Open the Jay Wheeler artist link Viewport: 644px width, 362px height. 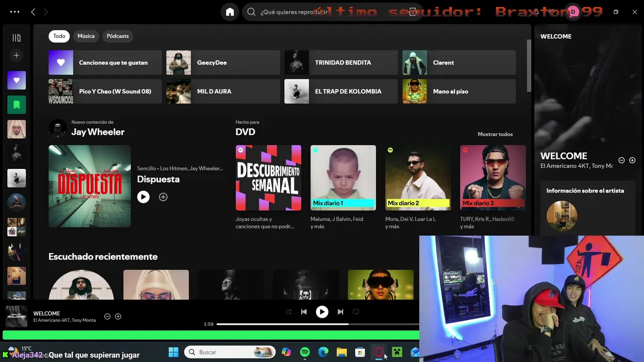pos(98,132)
